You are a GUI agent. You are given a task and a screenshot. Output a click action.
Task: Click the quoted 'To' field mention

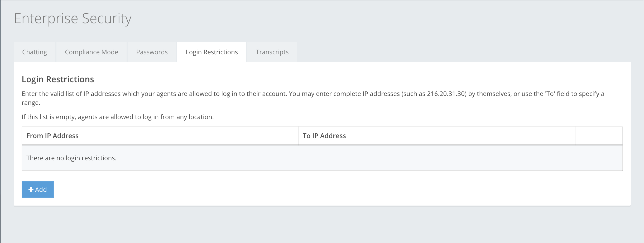pyautogui.click(x=550, y=94)
